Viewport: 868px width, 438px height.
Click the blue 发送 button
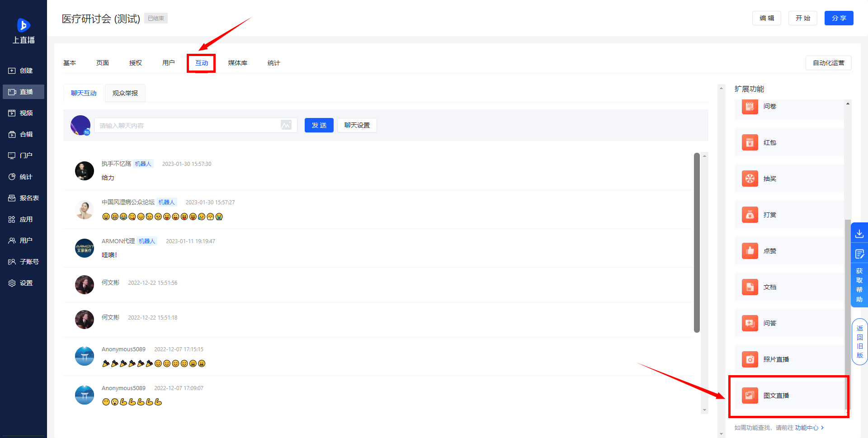(x=319, y=125)
